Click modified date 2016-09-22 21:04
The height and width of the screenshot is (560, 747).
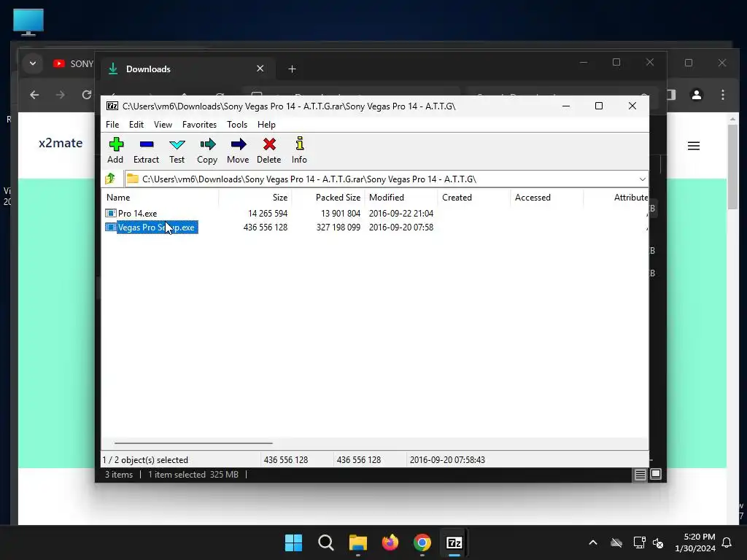(x=401, y=214)
